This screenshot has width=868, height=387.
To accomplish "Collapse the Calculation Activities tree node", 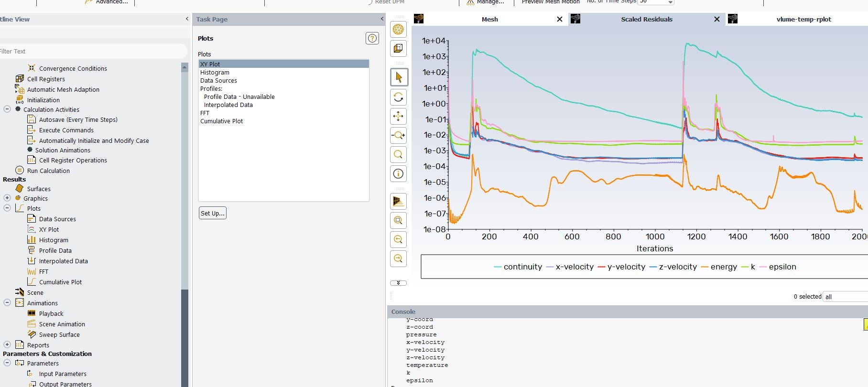I will coord(7,109).
